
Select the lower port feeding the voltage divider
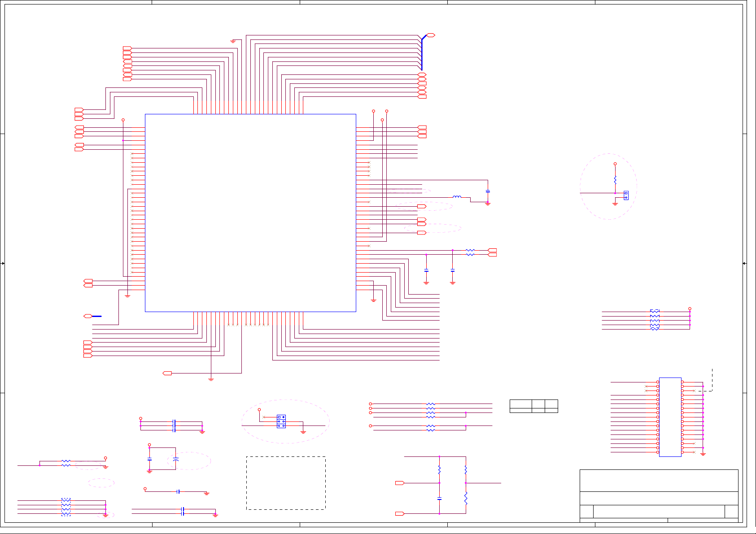[400, 513]
